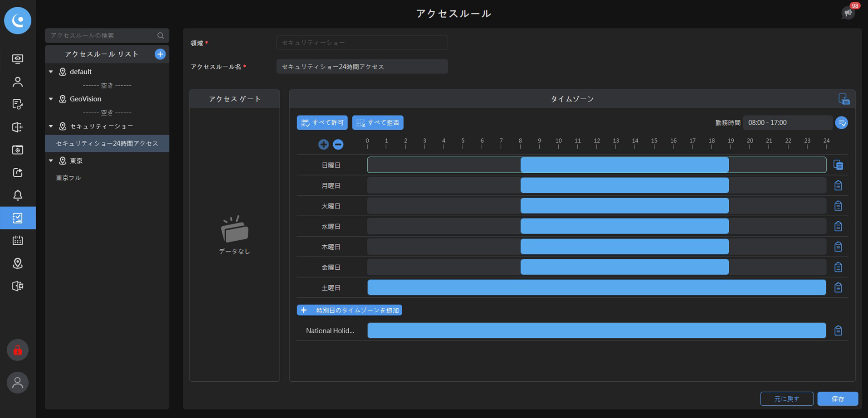The height and width of the screenshot is (418, 868).
Task: Collapse the GeoVision region node
Action: 51,99
